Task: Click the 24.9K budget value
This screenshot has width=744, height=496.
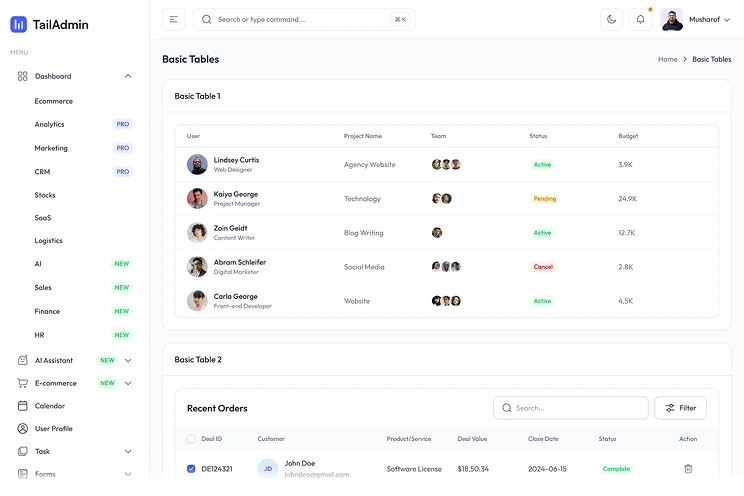Action: [627, 199]
